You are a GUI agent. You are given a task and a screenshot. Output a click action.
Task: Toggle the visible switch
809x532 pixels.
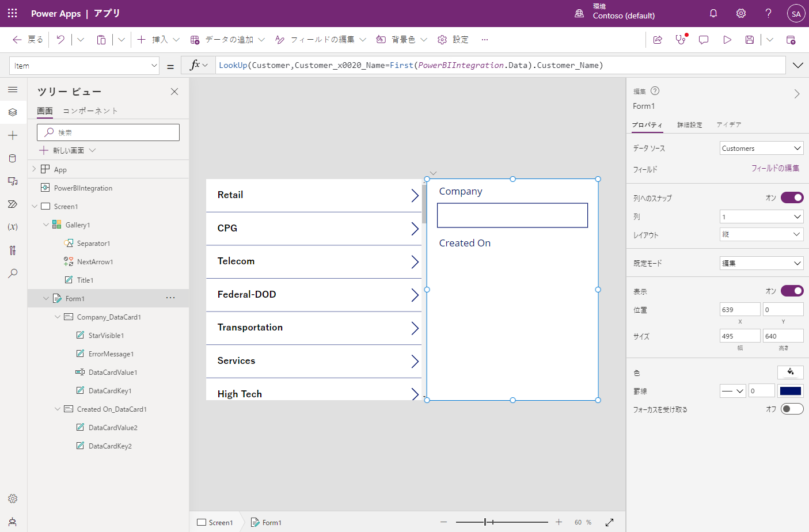pos(792,291)
